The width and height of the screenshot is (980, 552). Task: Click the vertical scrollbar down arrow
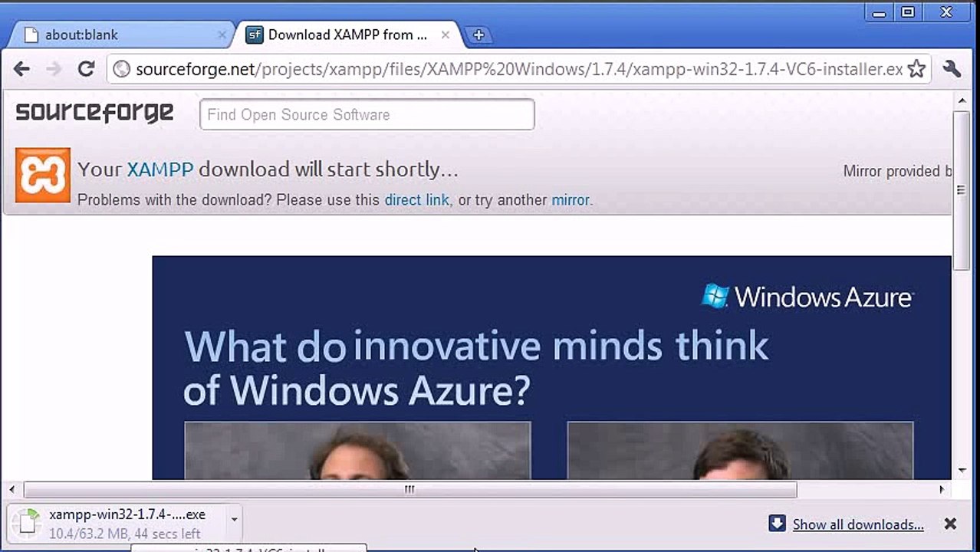coord(962,471)
